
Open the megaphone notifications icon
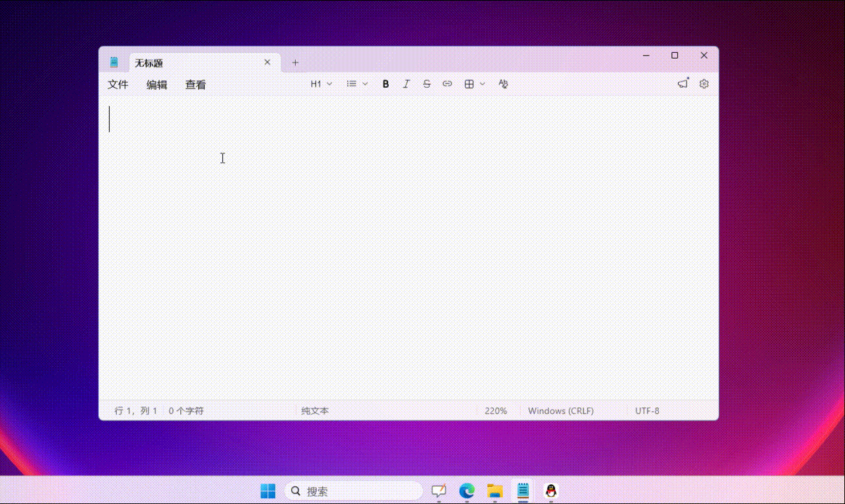point(683,84)
